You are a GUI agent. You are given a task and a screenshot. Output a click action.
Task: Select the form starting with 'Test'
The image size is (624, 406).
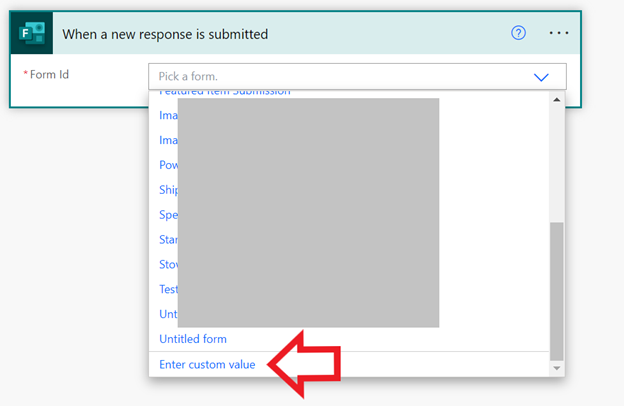[x=168, y=289]
